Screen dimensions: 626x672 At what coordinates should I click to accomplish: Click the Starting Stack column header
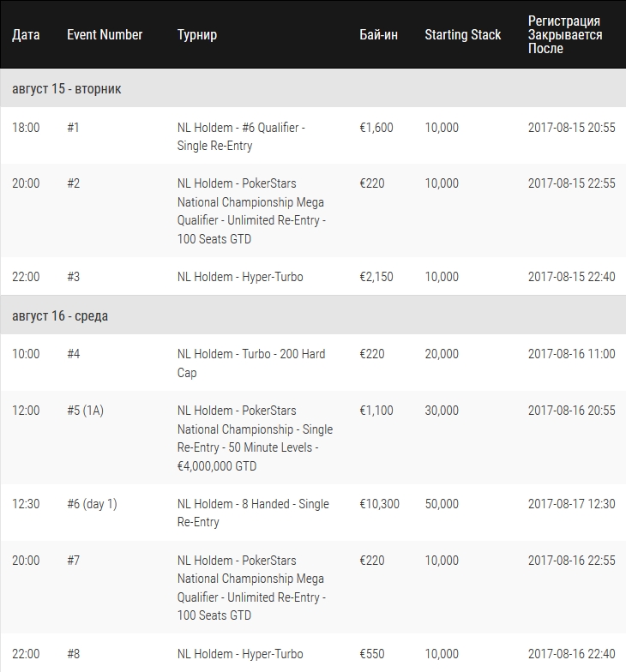click(463, 34)
